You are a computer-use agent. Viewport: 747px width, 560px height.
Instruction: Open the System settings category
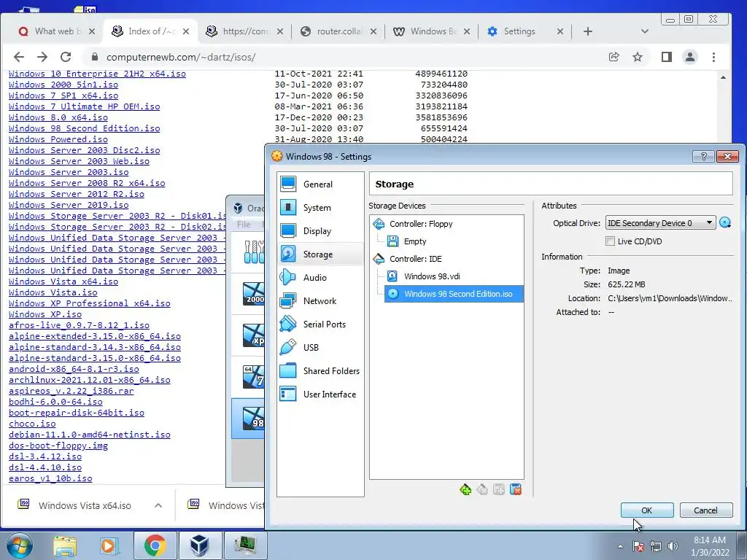point(320,207)
